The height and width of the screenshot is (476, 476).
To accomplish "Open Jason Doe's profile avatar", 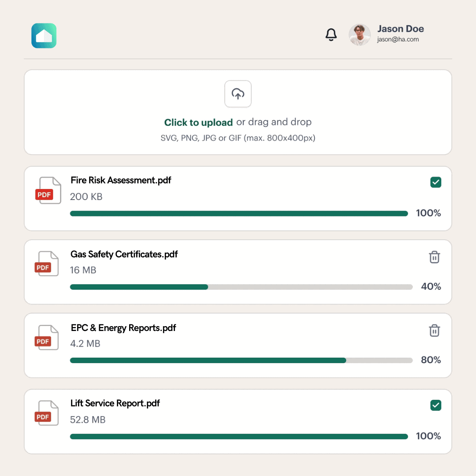I will 360,35.
